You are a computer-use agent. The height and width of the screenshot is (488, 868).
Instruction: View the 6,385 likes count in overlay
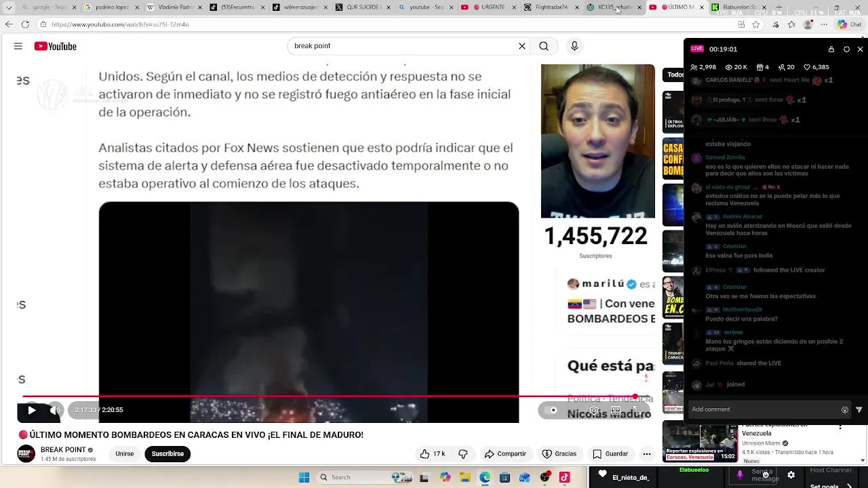[x=816, y=67]
